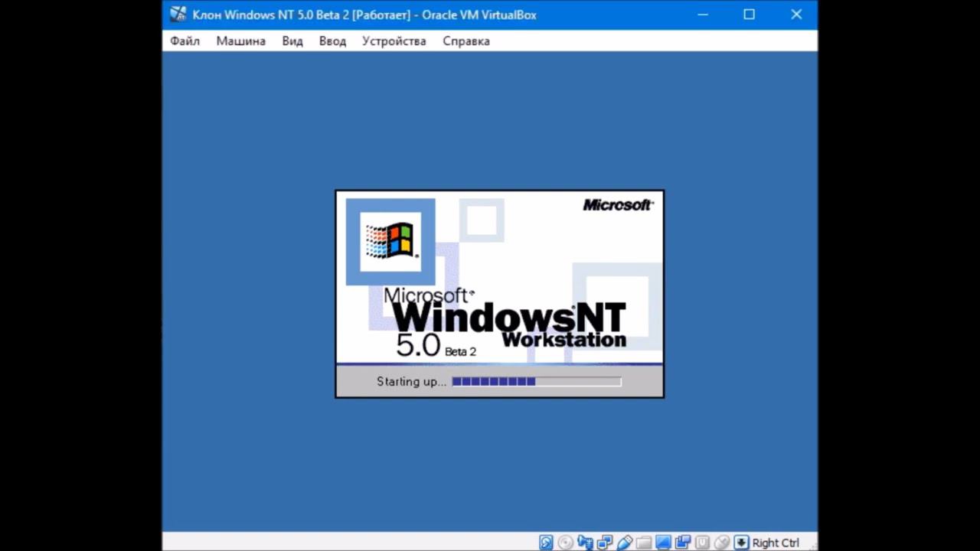Screen dimensions: 980x551
Task: Click the Microsoft logo in splash corner
Action: pos(618,205)
